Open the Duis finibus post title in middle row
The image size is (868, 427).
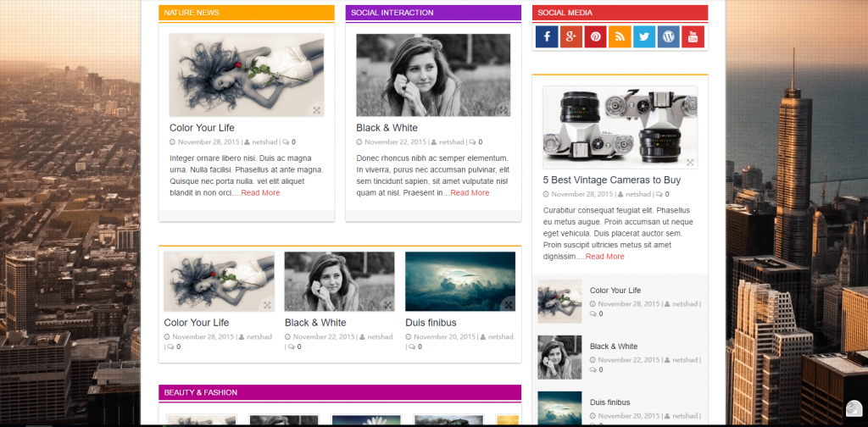pos(431,322)
